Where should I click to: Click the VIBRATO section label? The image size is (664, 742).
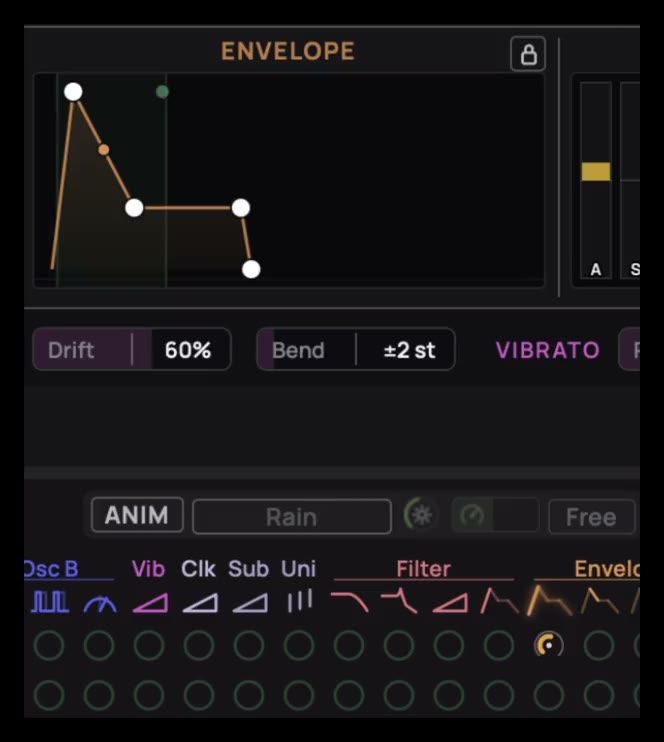click(x=548, y=350)
